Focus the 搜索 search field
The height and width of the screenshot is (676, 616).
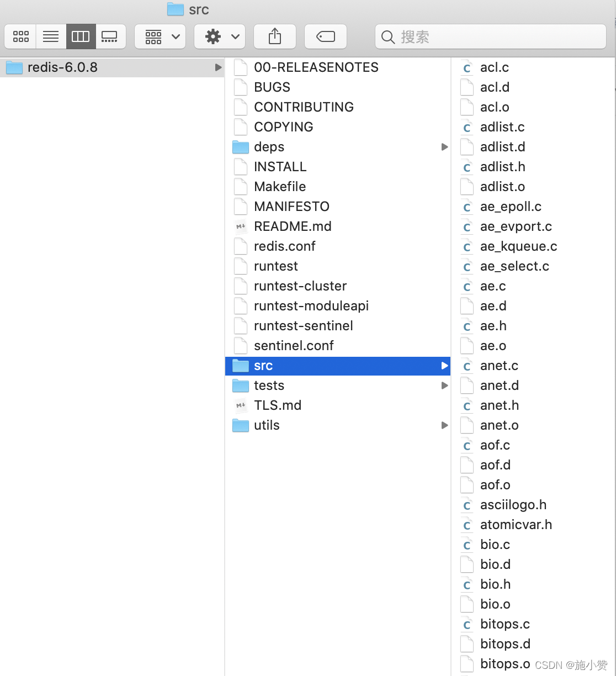coord(491,37)
